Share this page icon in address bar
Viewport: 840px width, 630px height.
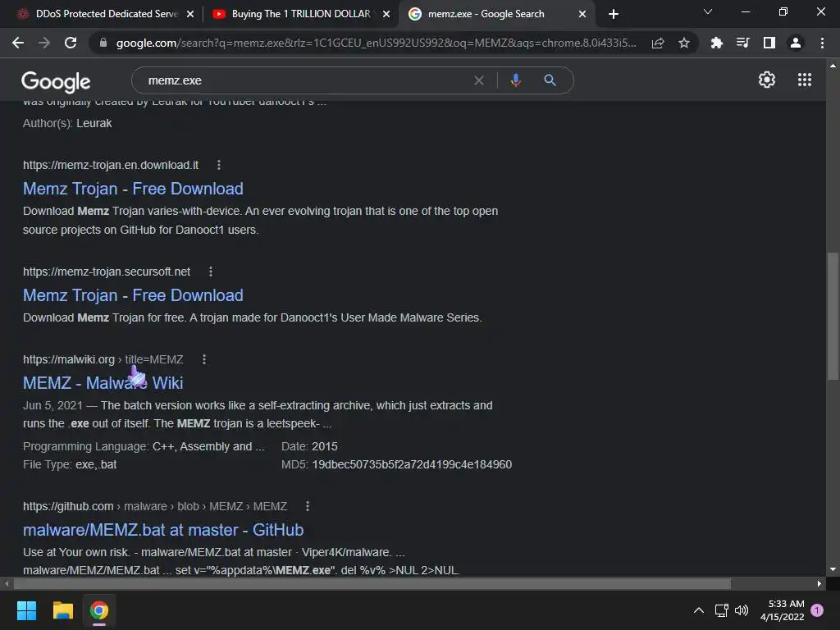click(658, 43)
